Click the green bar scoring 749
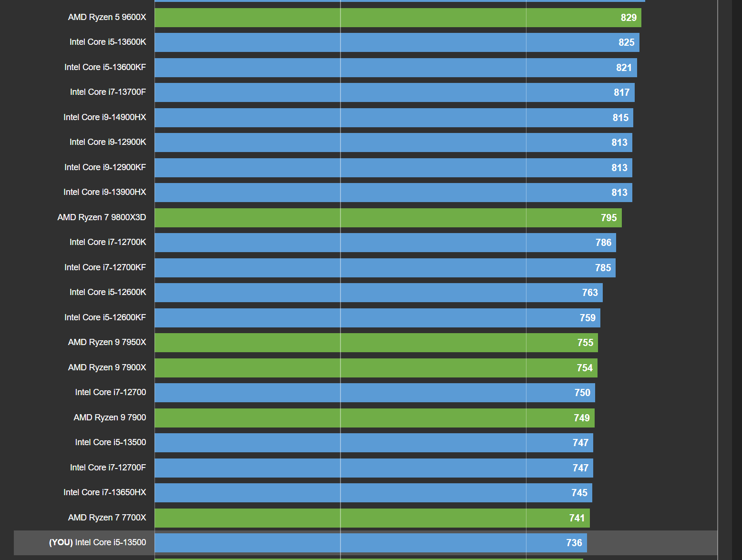The image size is (742, 560). pyautogui.click(x=374, y=418)
